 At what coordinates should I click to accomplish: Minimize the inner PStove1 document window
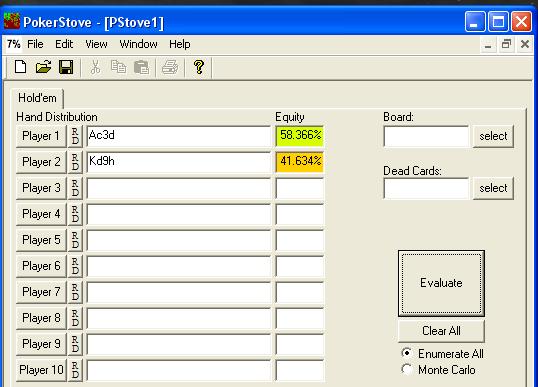point(488,44)
